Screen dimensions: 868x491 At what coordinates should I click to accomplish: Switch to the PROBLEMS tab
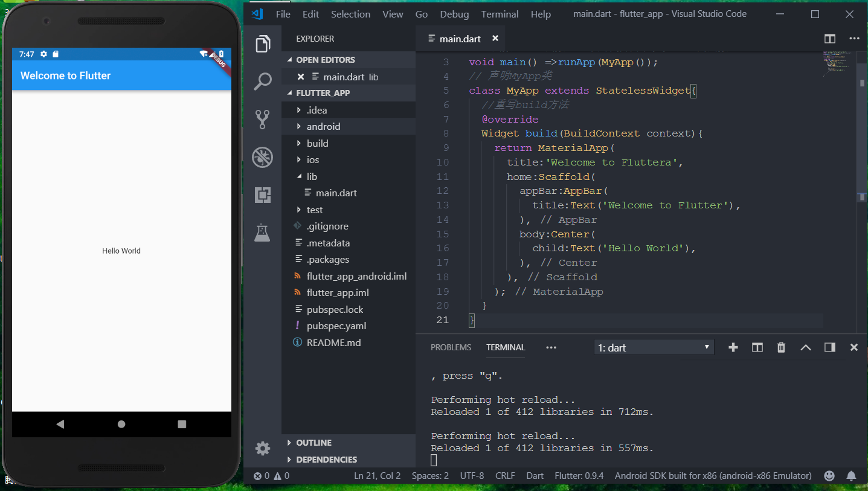tap(451, 347)
